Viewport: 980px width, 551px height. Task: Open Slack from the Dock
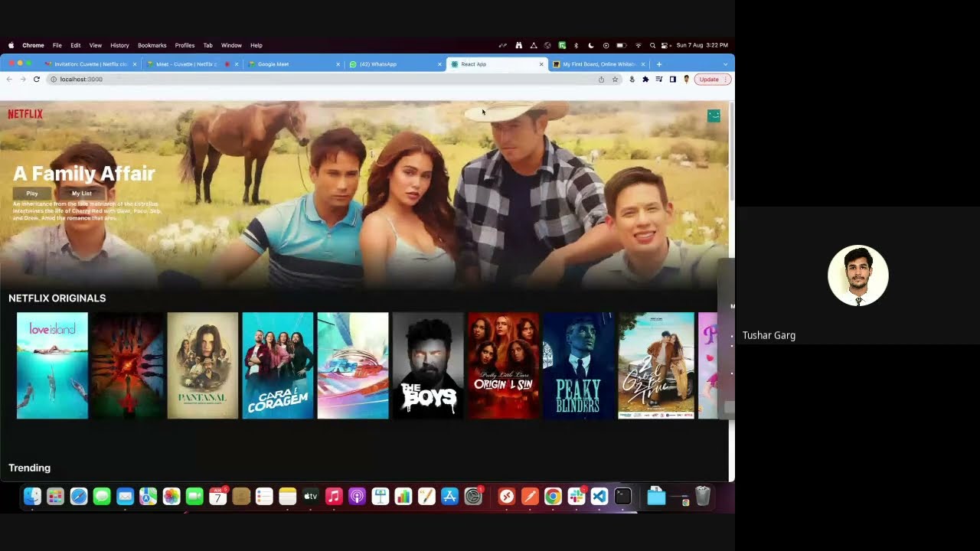click(577, 497)
